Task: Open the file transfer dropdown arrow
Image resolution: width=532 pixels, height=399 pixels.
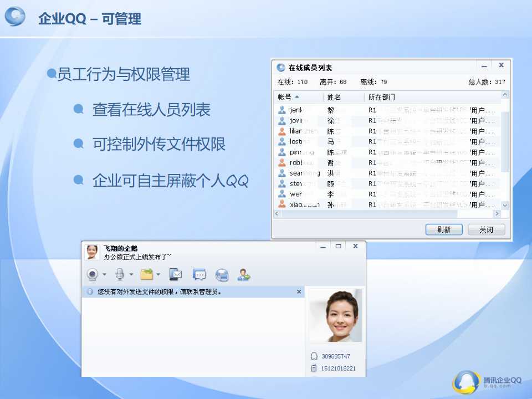Action: 158,274
